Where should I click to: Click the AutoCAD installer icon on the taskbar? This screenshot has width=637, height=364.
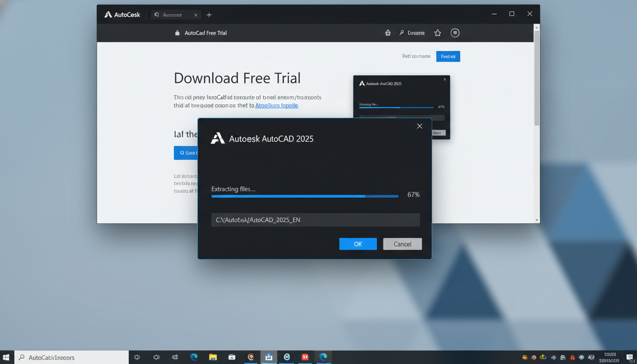[x=269, y=357]
